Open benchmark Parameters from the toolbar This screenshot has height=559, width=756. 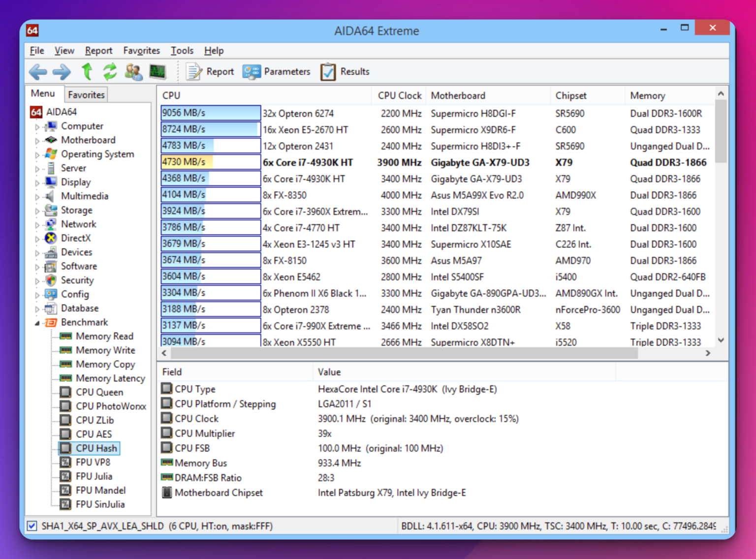(x=276, y=71)
